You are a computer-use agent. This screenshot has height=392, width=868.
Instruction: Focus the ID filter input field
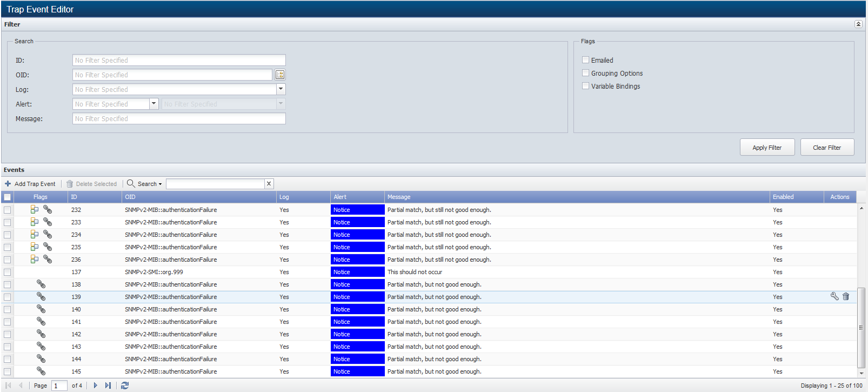(x=179, y=60)
